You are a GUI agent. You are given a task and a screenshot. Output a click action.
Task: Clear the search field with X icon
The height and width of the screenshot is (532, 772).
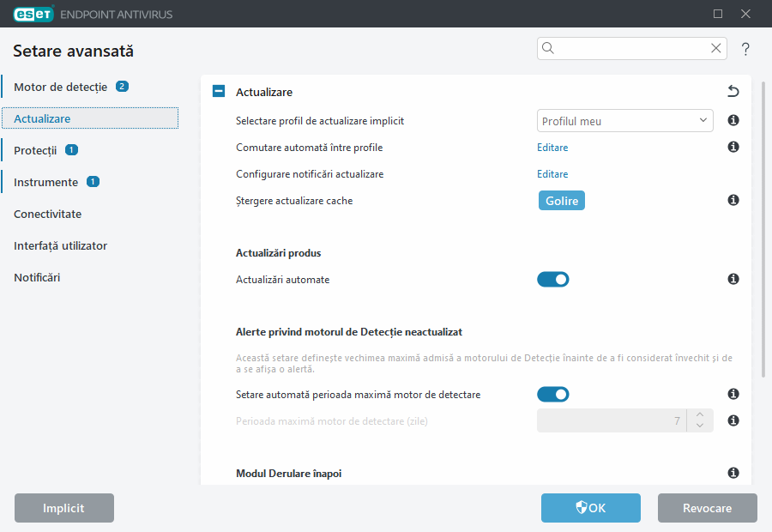(715, 49)
